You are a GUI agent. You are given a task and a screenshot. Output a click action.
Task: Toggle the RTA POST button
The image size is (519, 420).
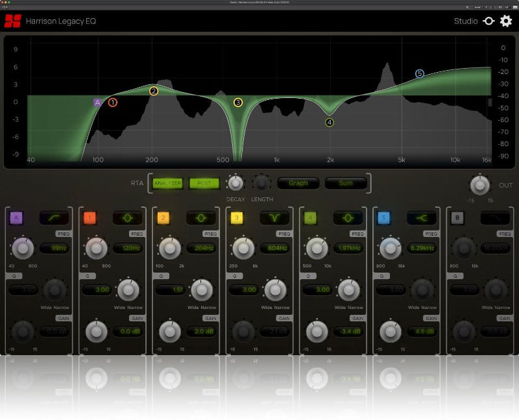click(204, 183)
